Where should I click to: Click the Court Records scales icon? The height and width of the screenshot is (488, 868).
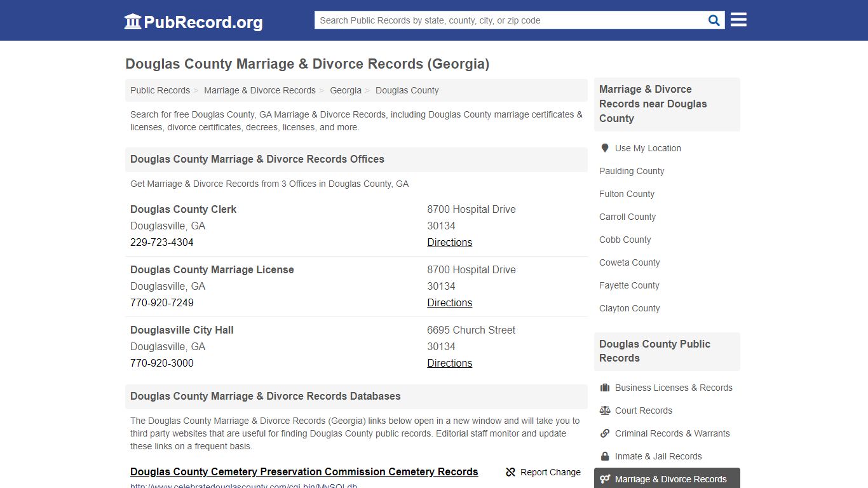605,410
